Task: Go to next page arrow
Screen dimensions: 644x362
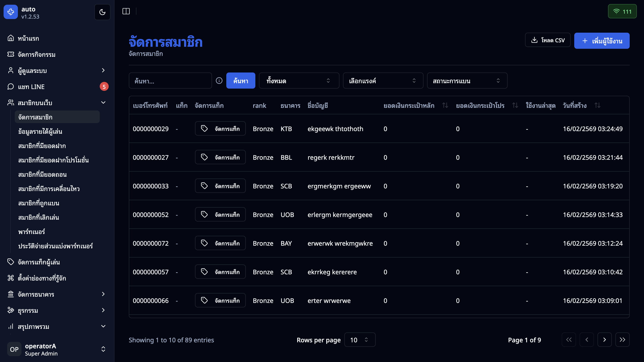Action: point(604,339)
